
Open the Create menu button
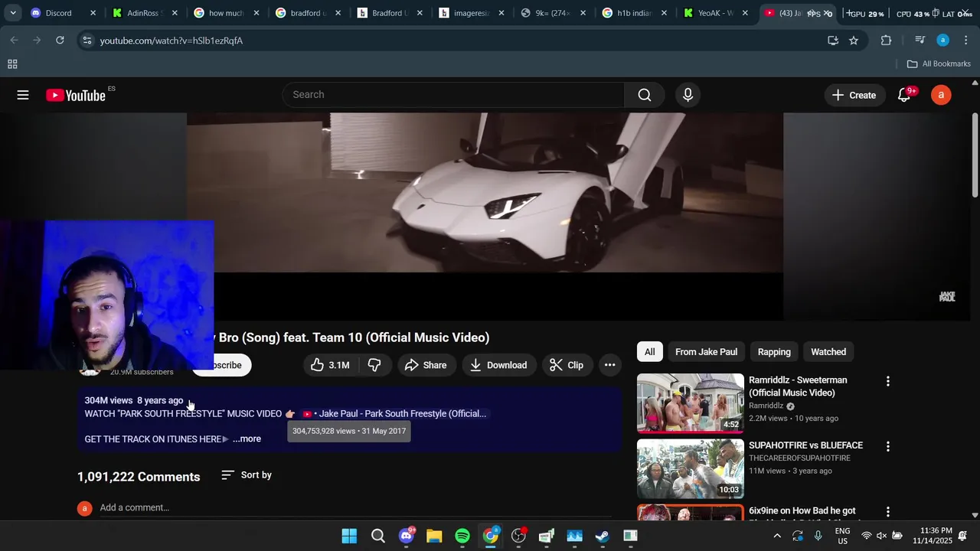tap(854, 95)
